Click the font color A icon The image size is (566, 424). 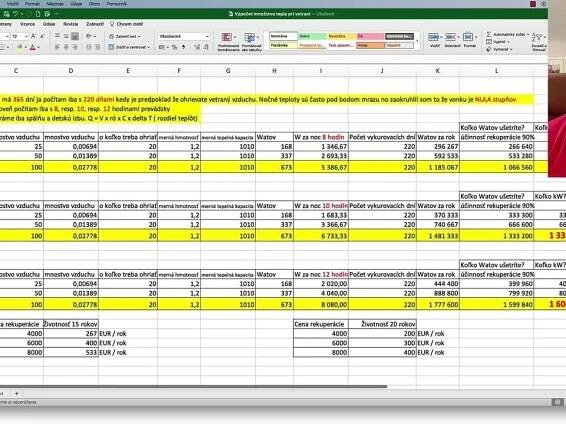[x=33, y=47]
